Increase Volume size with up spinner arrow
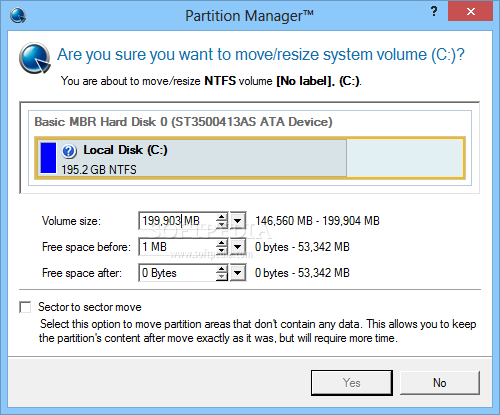Screen dimensions: 500x415 221,217
